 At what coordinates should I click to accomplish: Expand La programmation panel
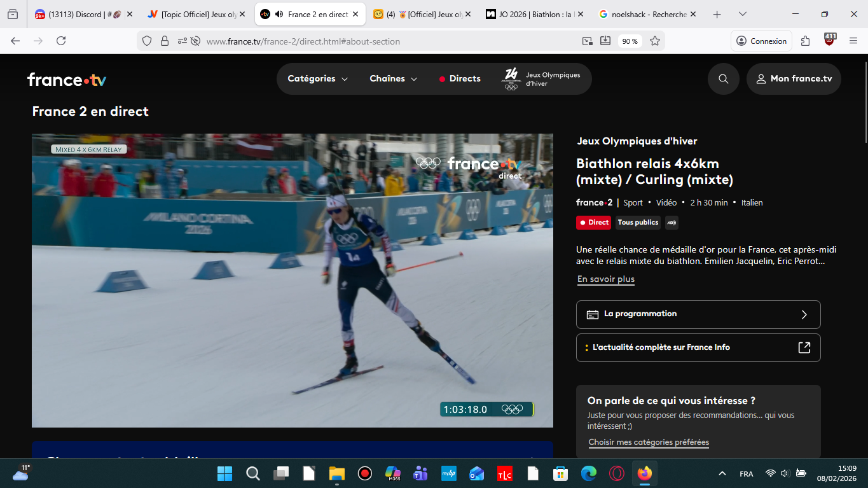click(x=698, y=314)
